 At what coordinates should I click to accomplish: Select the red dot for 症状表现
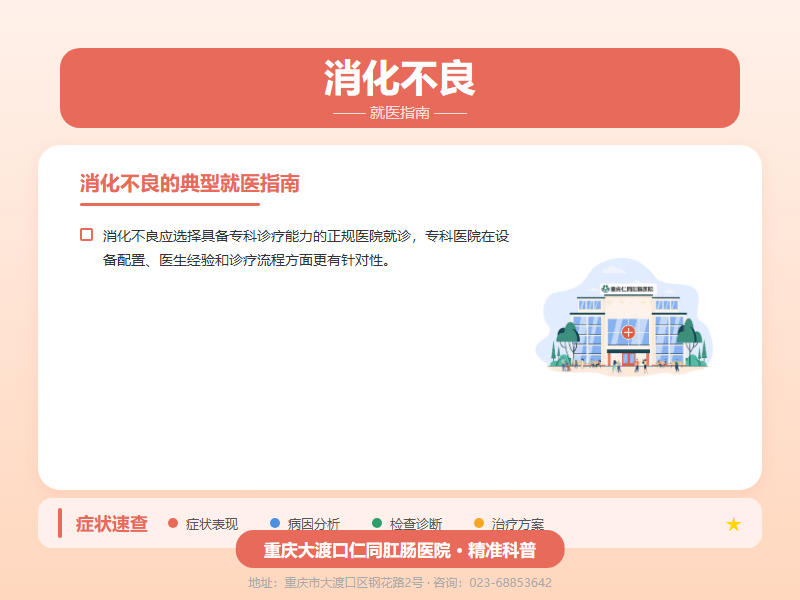[x=173, y=523]
